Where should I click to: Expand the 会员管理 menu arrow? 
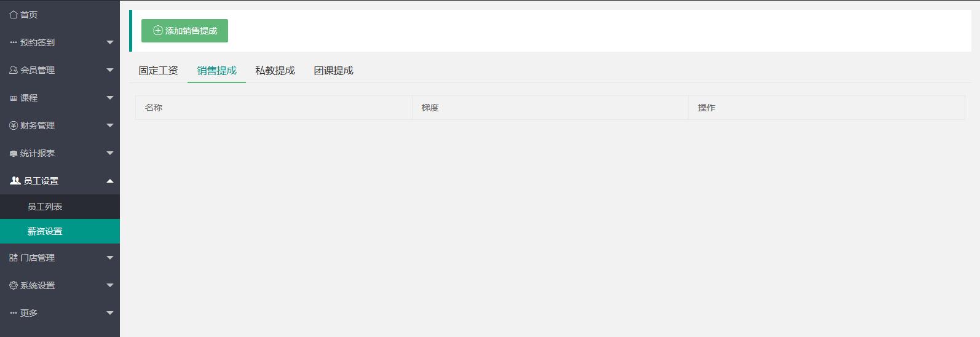point(110,70)
